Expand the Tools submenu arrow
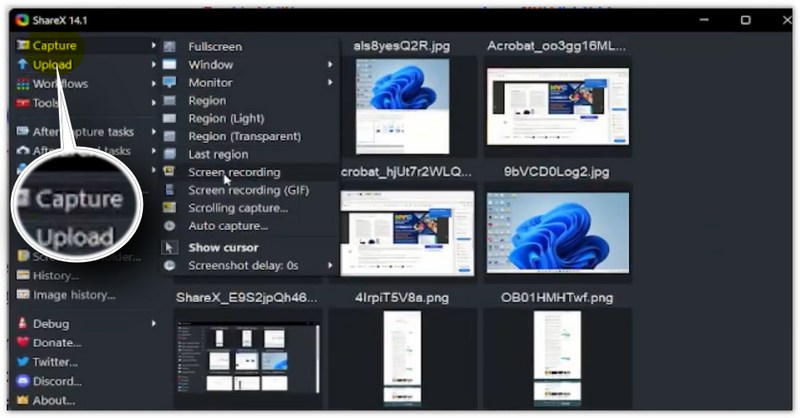Viewport: 800px width, 418px height. click(154, 103)
